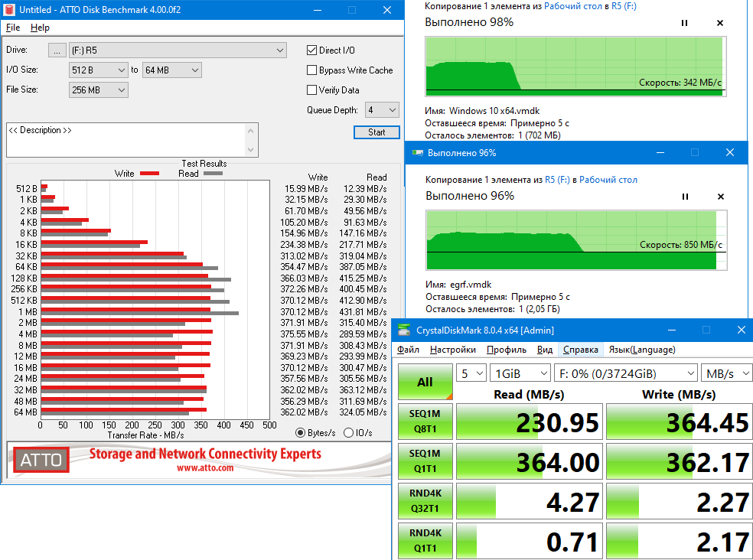Click the www.atto.com link in banner
The height and width of the screenshot is (560, 753).
(205, 467)
